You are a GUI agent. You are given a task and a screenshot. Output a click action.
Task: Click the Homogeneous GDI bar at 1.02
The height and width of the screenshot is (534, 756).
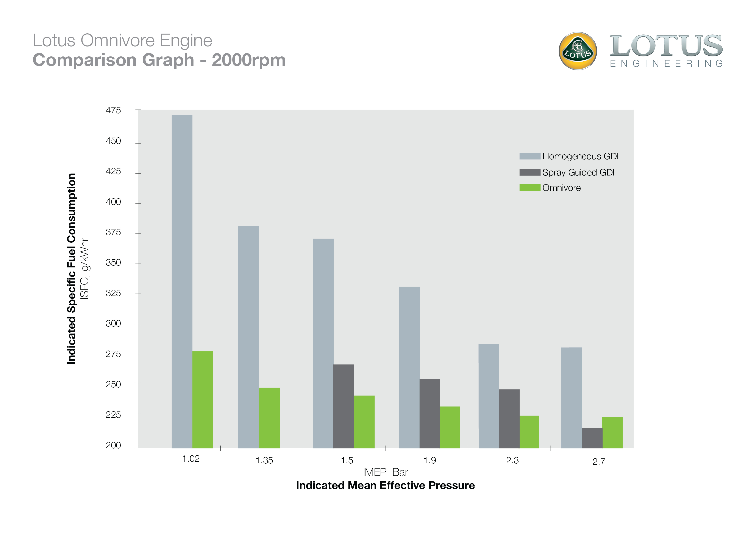tap(182, 282)
